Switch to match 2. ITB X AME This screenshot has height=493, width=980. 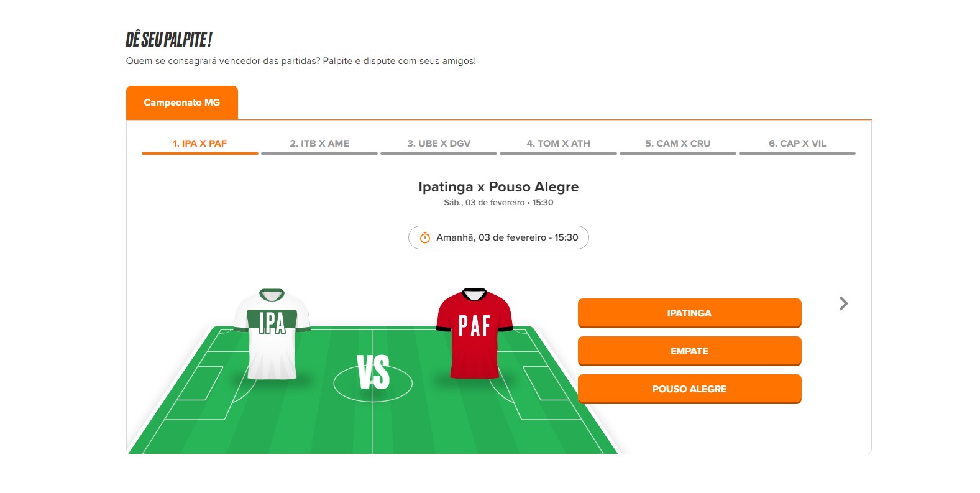(x=319, y=144)
